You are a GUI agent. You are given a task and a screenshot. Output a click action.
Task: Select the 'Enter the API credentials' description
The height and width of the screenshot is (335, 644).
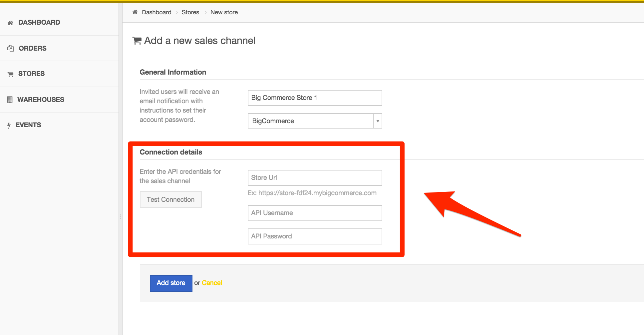(180, 176)
